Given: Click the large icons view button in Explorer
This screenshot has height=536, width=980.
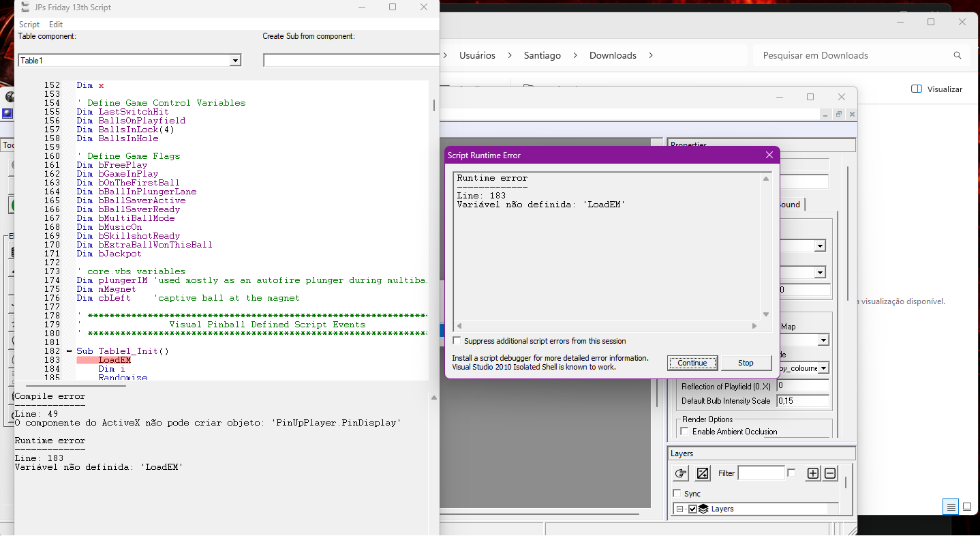Looking at the screenshot, I should click(x=967, y=507).
